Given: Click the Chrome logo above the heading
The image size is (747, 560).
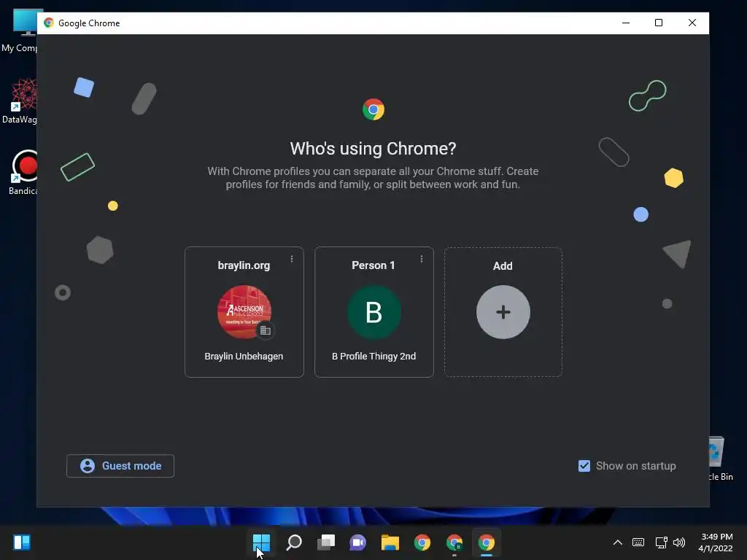Looking at the screenshot, I should tap(373, 109).
